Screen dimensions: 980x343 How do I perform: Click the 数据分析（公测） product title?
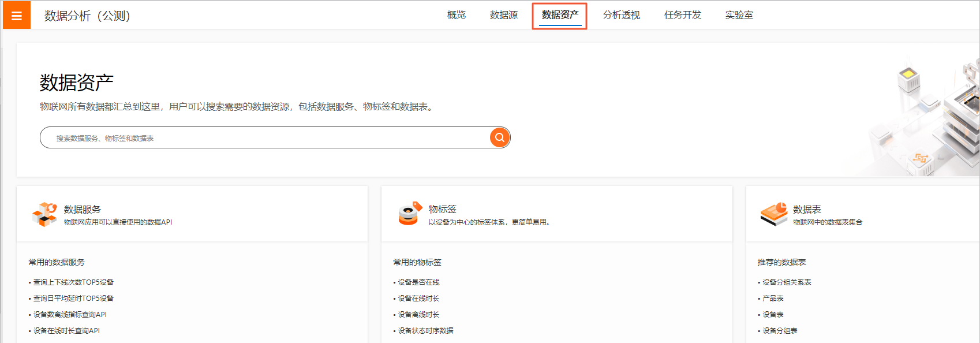[87, 16]
